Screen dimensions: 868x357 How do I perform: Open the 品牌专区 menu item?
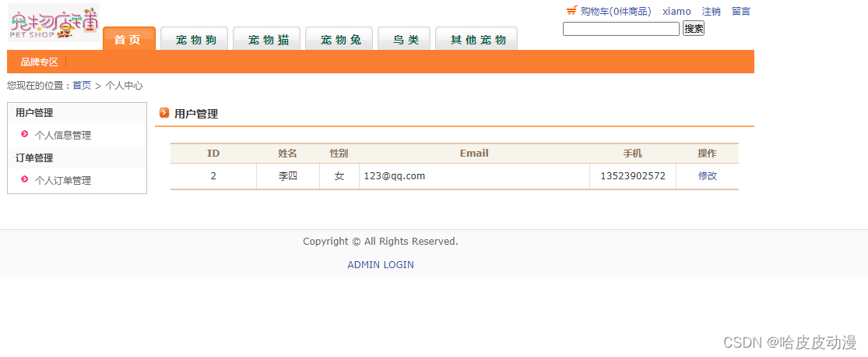(x=39, y=62)
